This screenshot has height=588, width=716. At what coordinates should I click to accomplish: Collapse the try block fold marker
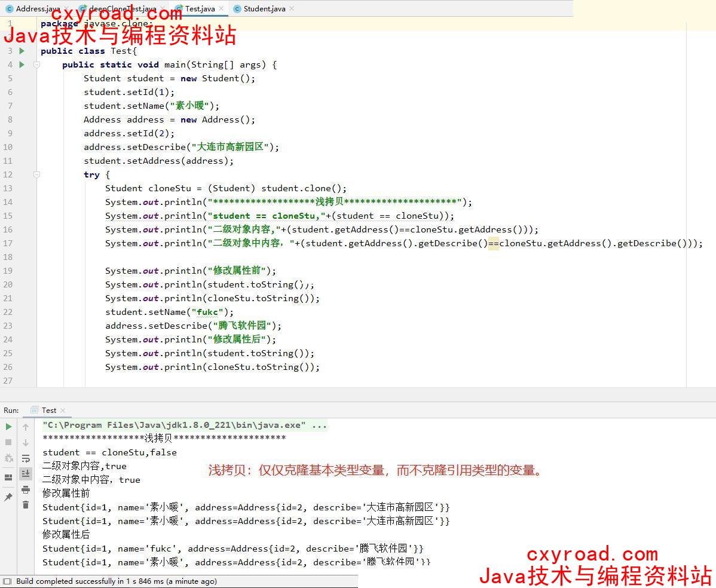click(36, 174)
